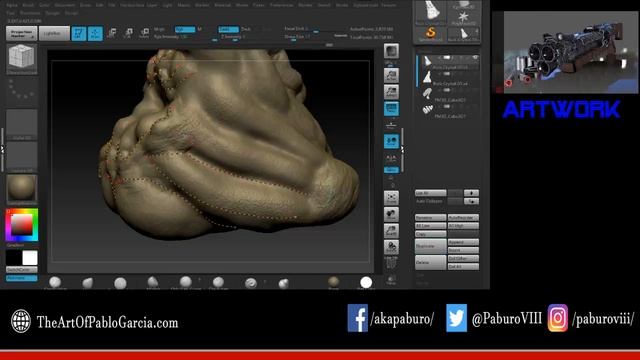
Task: Click the Rename subtool button
Action: 431,218
